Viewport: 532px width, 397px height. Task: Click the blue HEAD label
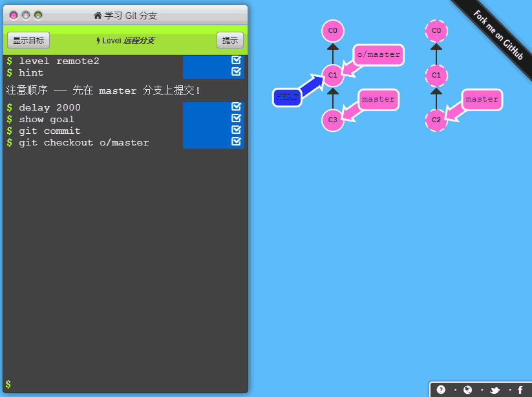point(287,98)
